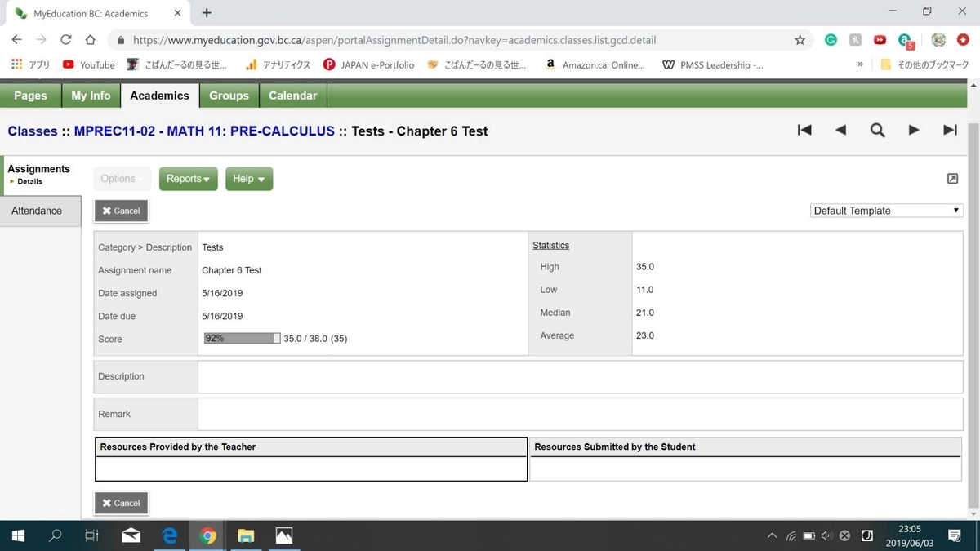Screen dimensions: 980x551
Task: Open the Assignments side tab
Action: (x=38, y=169)
